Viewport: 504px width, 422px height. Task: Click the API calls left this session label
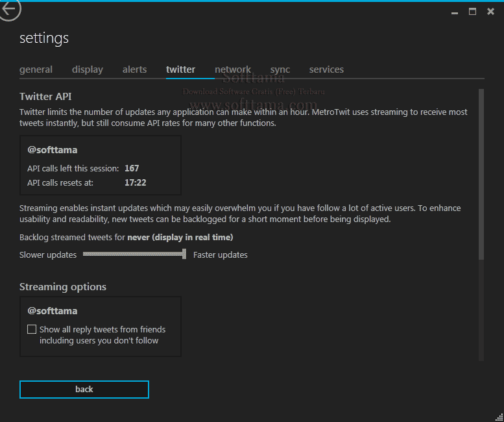pyautogui.click(x=73, y=169)
